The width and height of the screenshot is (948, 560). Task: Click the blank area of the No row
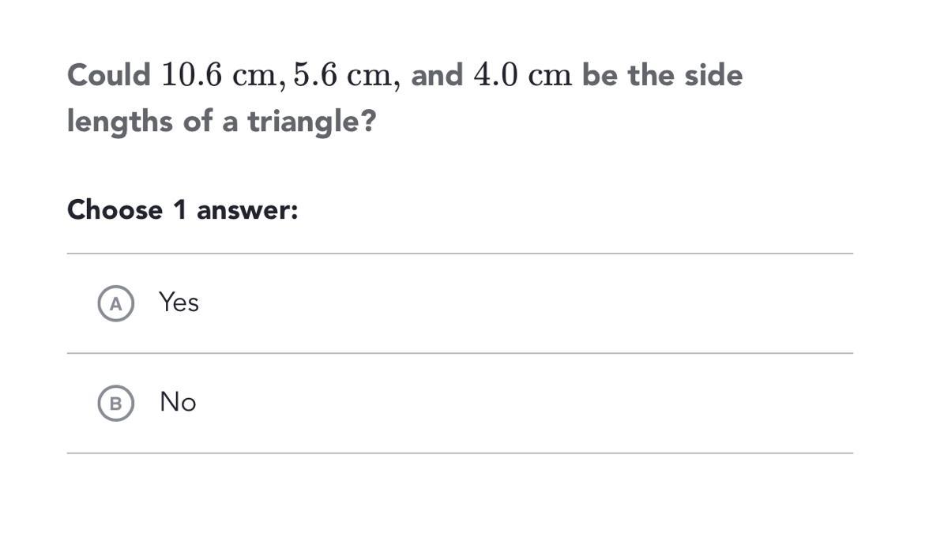[x=525, y=404]
